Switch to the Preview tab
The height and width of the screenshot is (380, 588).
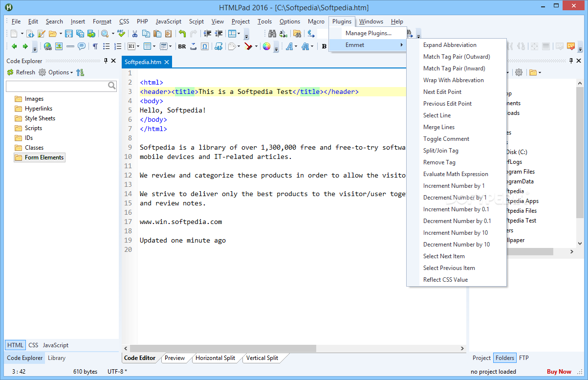pyautogui.click(x=174, y=358)
